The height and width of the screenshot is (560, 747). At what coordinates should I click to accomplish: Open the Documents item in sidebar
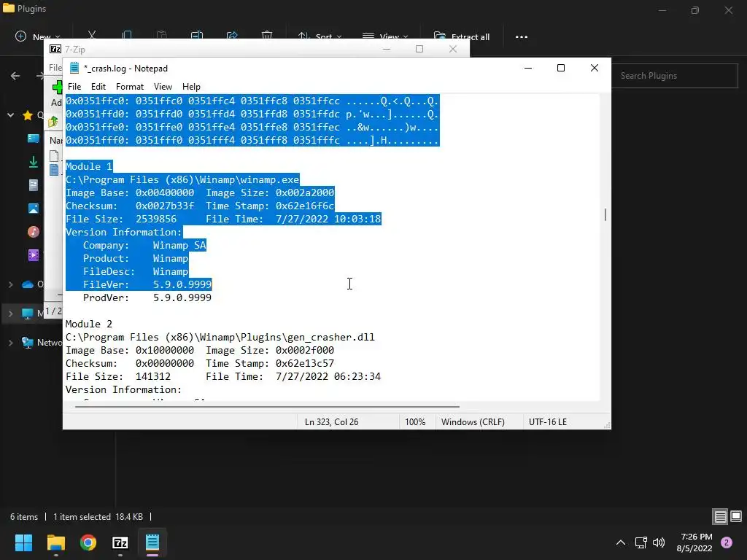[x=34, y=185]
